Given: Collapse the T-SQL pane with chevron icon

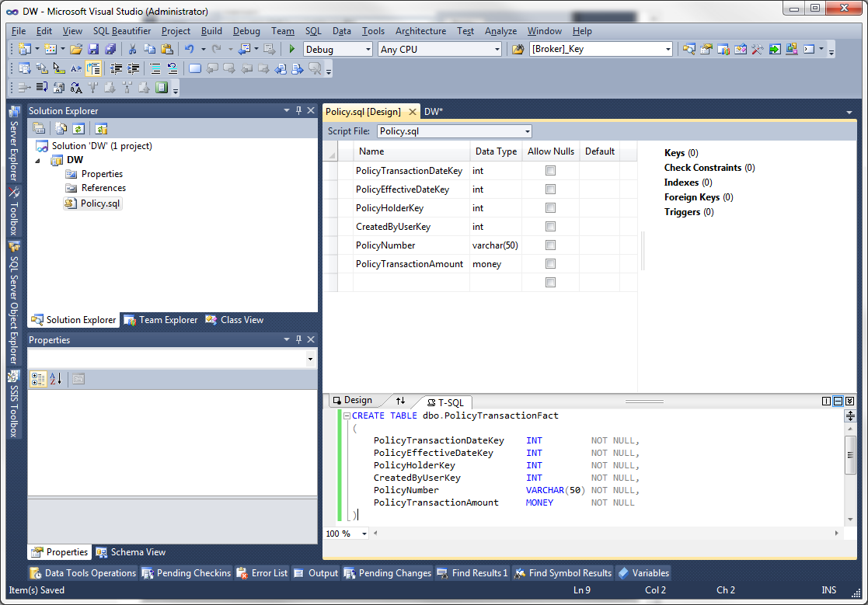Looking at the screenshot, I should coord(849,401).
